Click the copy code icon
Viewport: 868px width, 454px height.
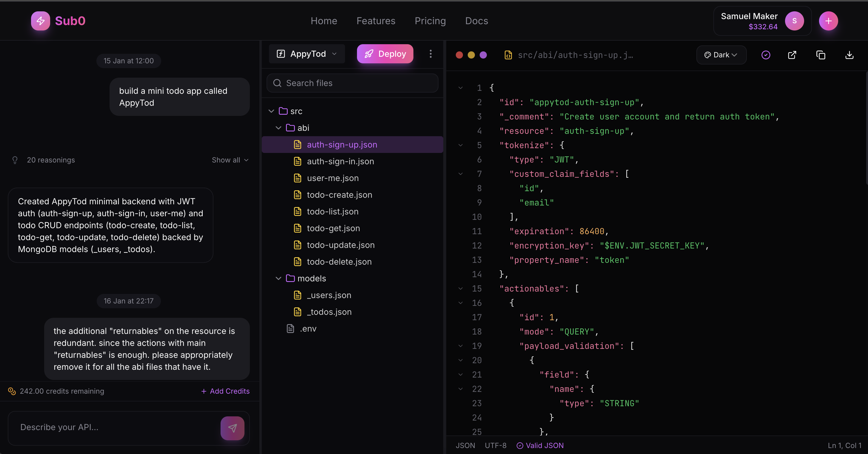821,55
